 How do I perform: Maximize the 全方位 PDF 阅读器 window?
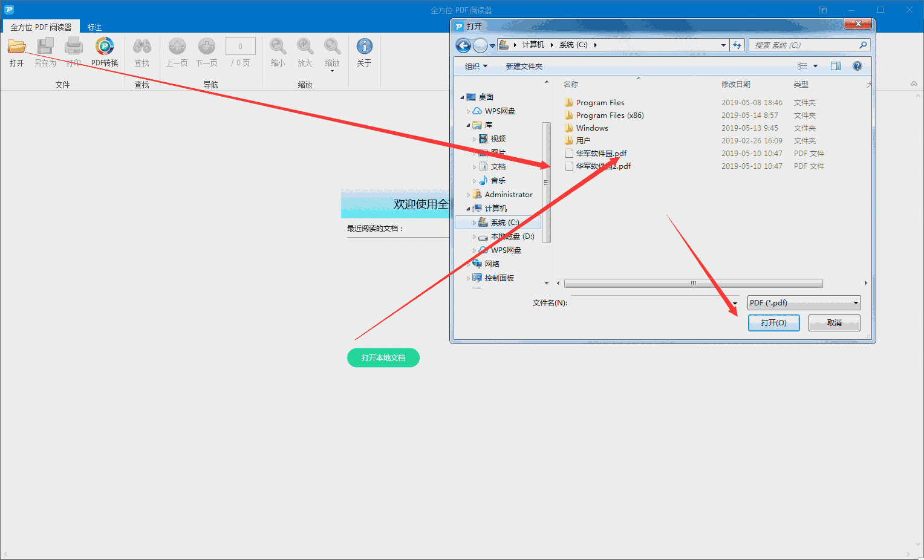pyautogui.click(x=880, y=10)
